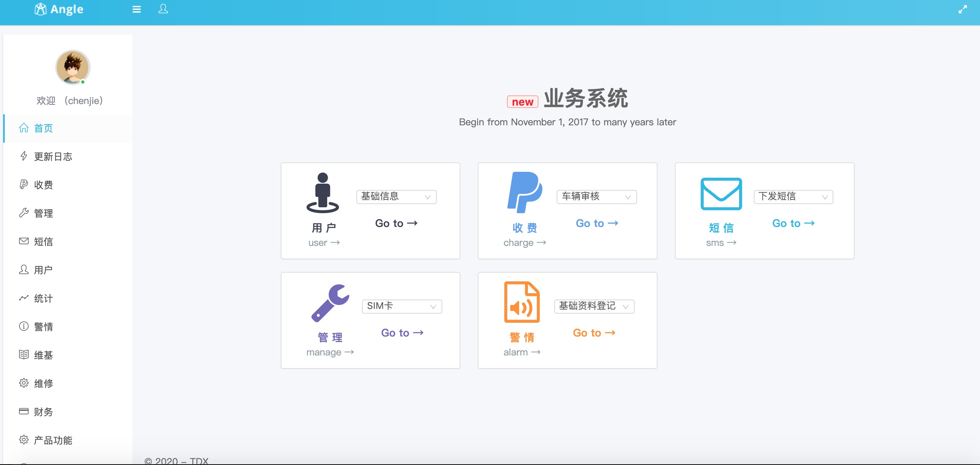The width and height of the screenshot is (980, 465).
Task: Select 财务 in the sidebar
Action: (43, 411)
